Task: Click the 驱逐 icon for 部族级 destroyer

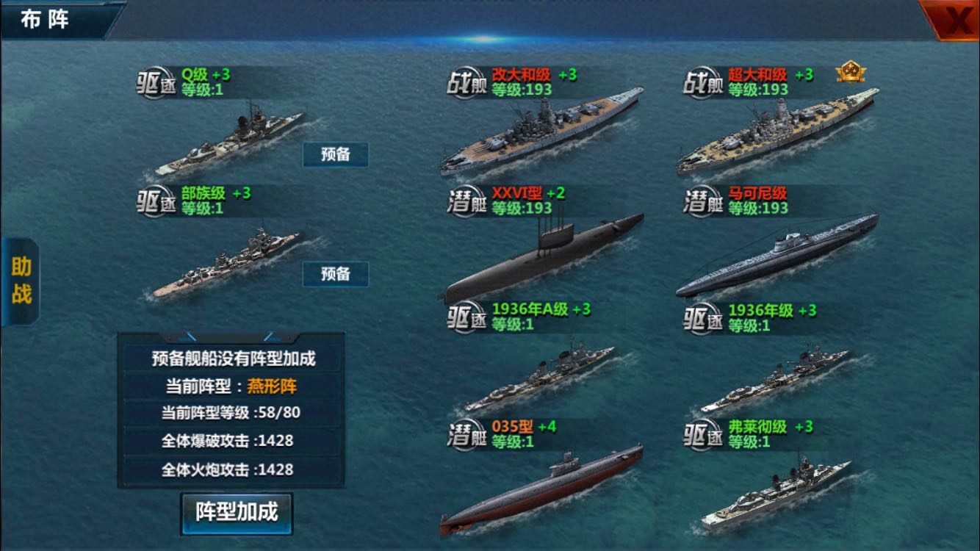Action: tap(156, 201)
